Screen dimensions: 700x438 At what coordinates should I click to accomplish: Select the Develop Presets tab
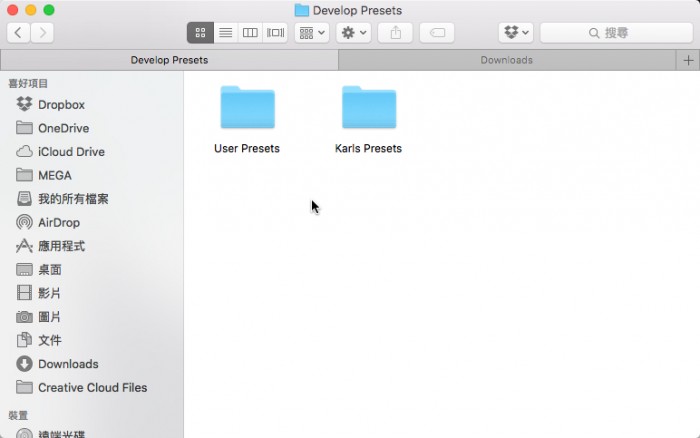(x=169, y=60)
